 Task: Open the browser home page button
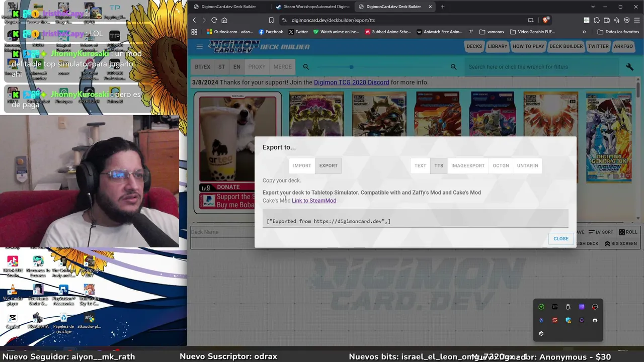224,20
